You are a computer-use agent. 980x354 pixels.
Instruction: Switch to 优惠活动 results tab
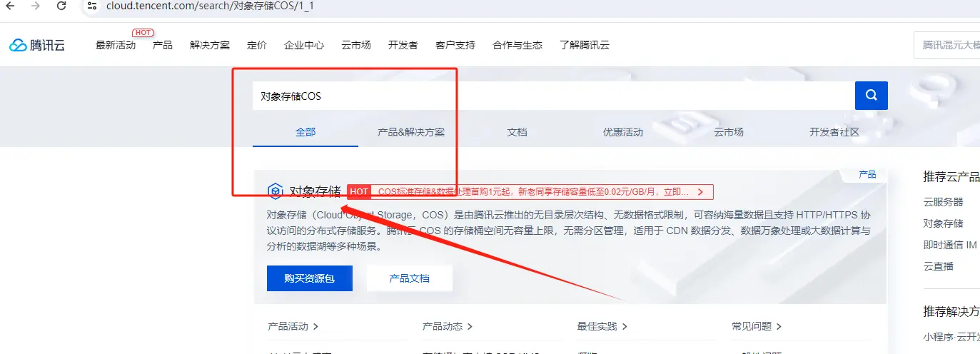623,132
